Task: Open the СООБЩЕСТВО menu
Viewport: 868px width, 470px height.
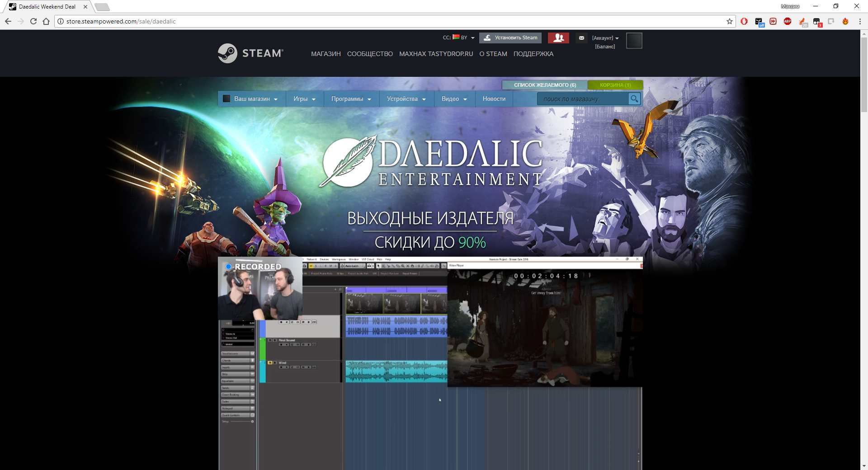Action: [370, 54]
